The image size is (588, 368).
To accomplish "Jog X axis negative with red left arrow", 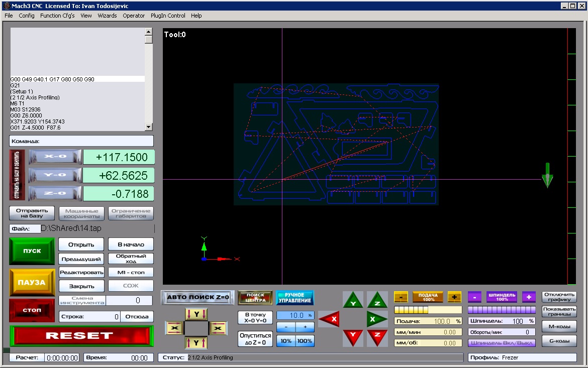I will point(329,319).
